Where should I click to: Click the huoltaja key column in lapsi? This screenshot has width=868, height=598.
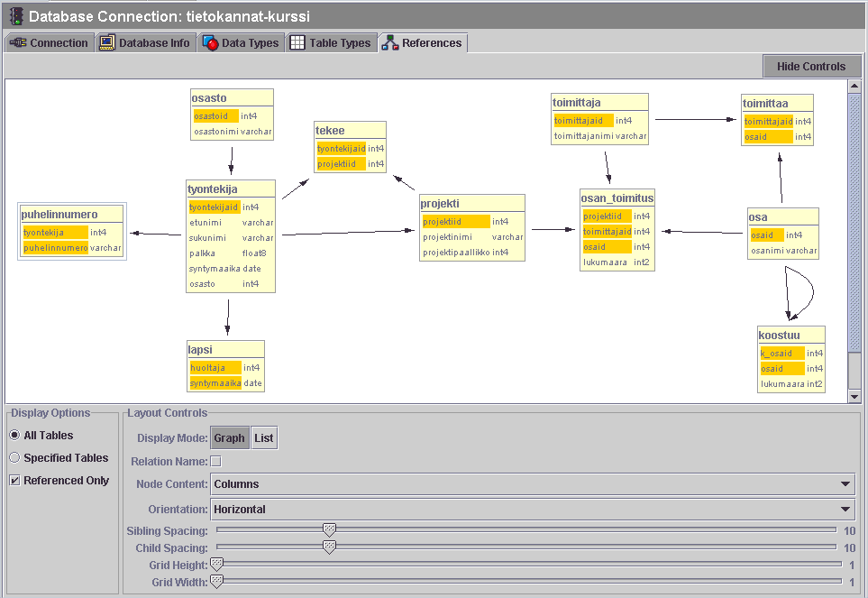[215, 368]
